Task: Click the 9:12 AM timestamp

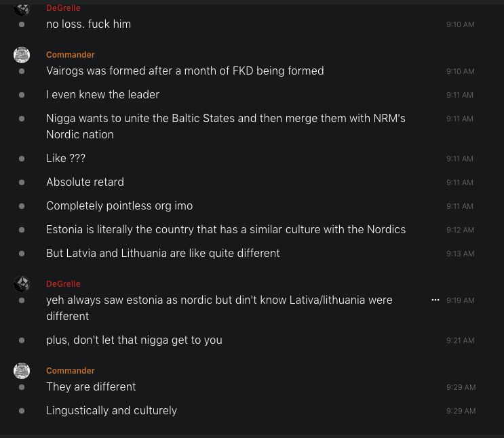Action: (x=460, y=230)
